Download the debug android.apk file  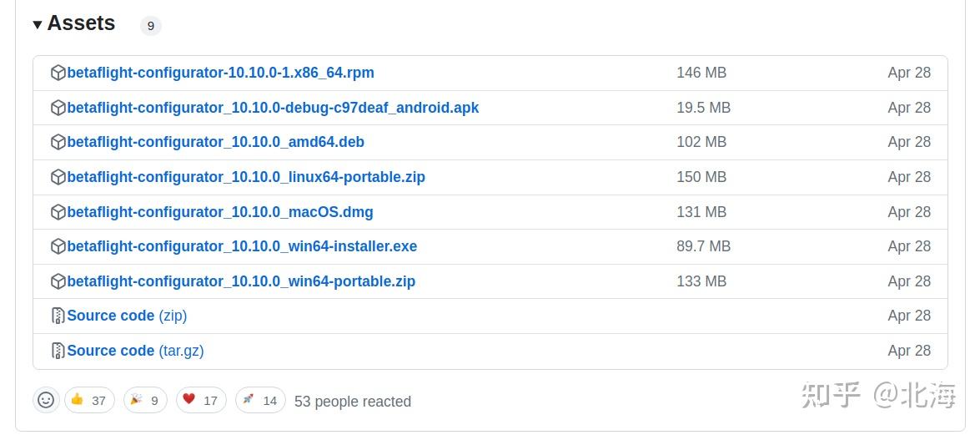pyautogui.click(x=273, y=109)
